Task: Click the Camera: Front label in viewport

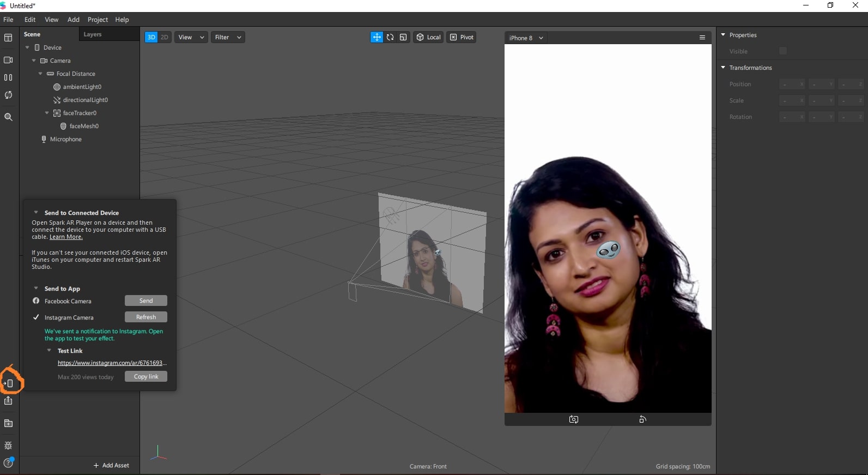Action: tap(428, 467)
